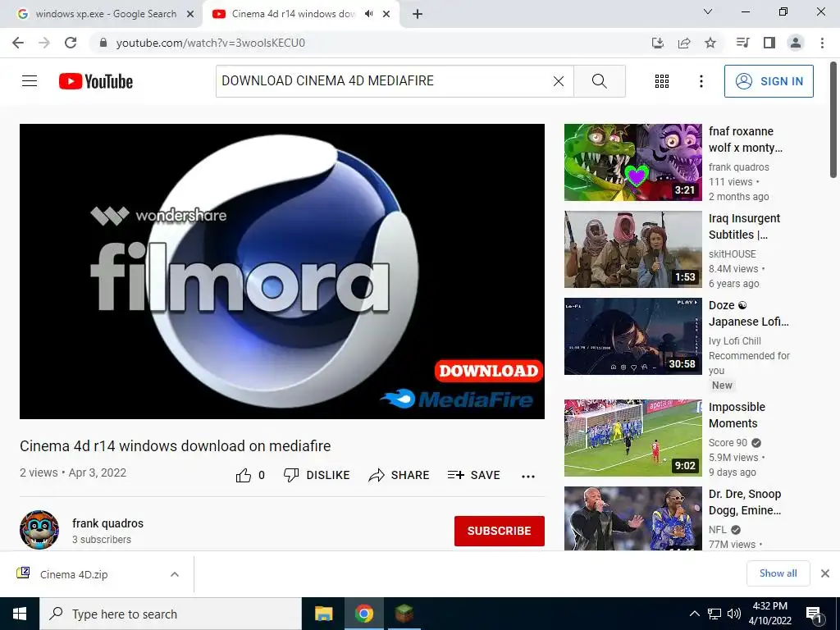The width and height of the screenshot is (840, 630).
Task: Click the address bar URL
Action: [x=211, y=43]
